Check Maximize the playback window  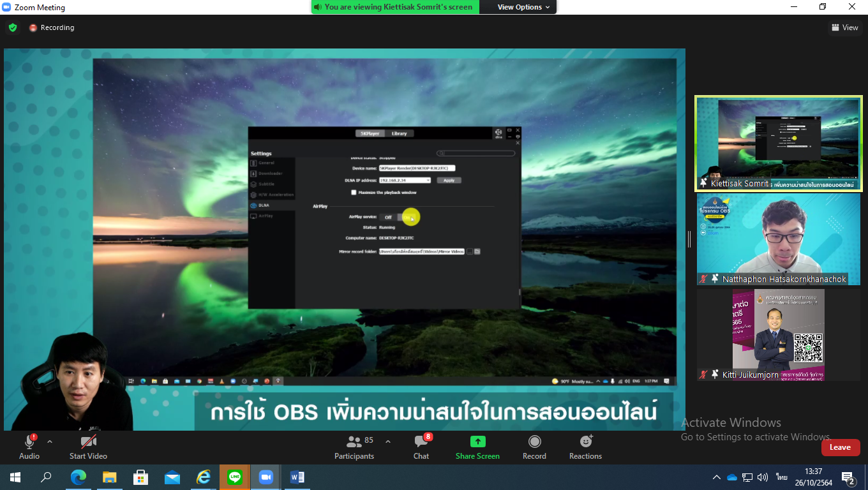pyautogui.click(x=354, y=192)
